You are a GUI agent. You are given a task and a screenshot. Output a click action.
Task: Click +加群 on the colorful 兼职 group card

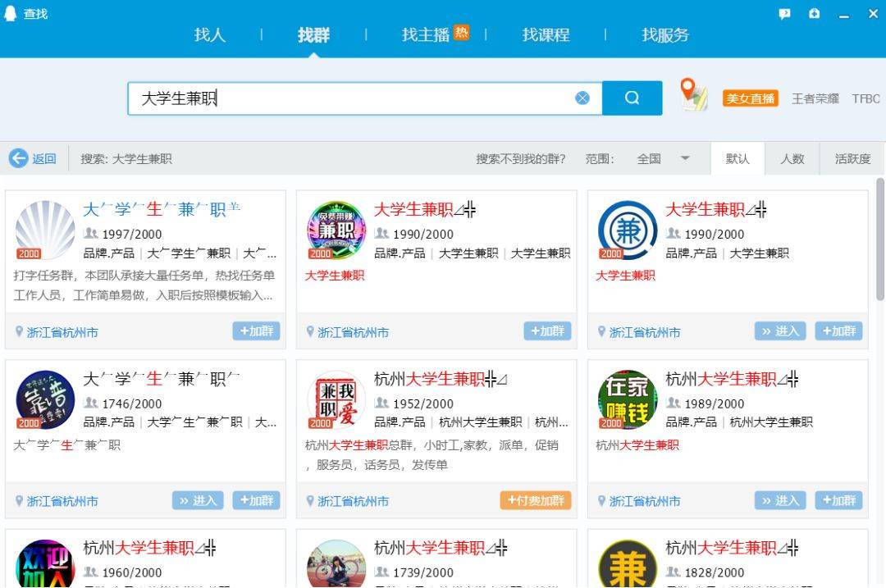(x=547, y=331)
